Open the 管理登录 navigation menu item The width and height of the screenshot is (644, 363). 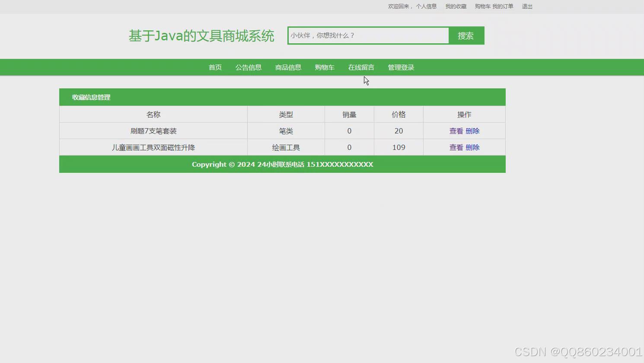pyautogui.click(x=400, y=67)
